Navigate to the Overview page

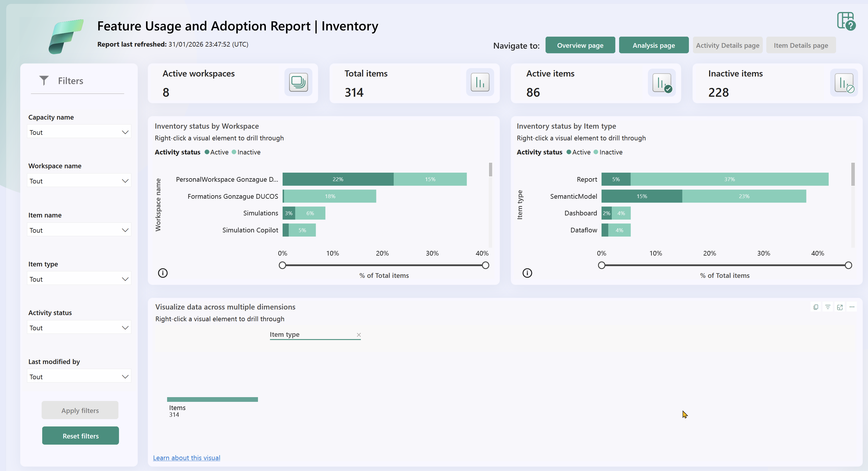[580, 45]
